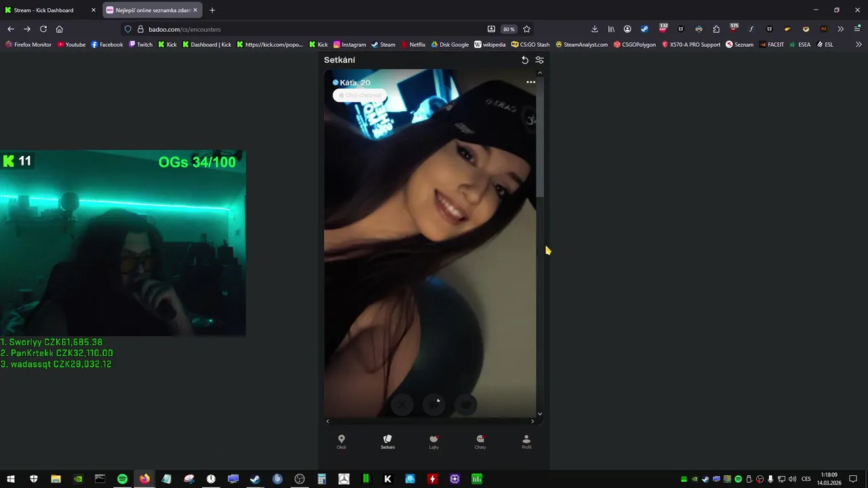Viewport: 868px width, 488px height.
Task: Open the Netflix bookmark
Action: coord(413,45)
